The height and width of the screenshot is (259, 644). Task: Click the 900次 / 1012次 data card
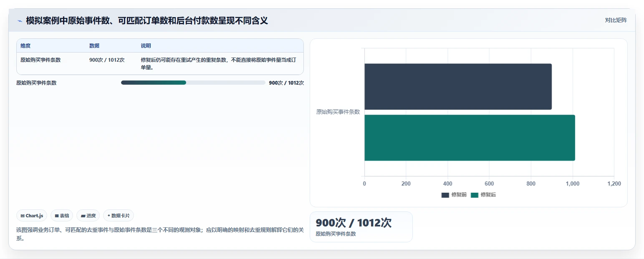(x=361, y=227)
